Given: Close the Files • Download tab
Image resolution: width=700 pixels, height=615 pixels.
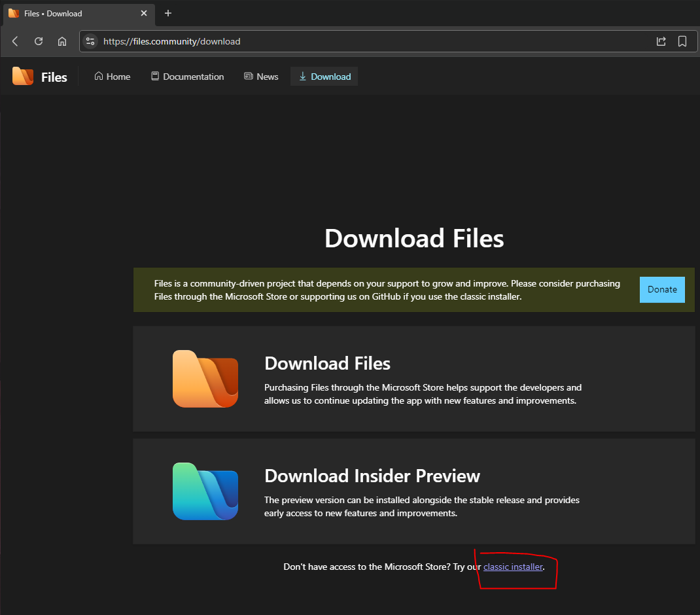Looking at the screenshot, I should pyautogui.click(x=144, y=13).
